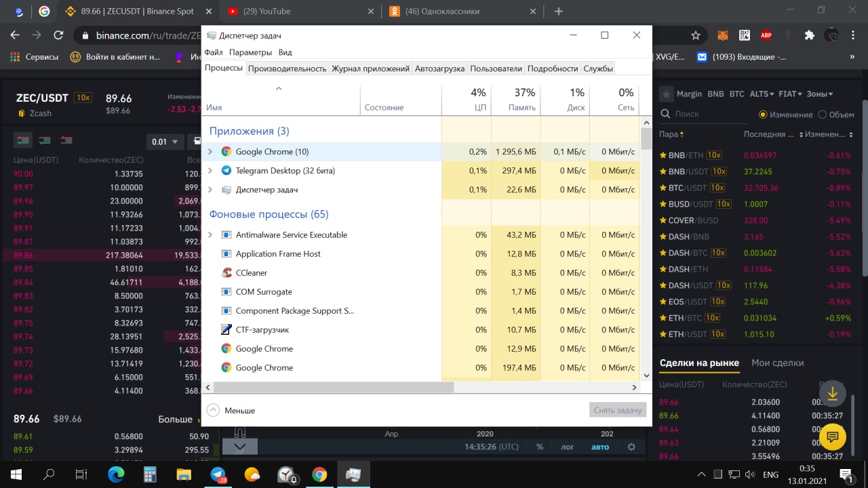Open the MetaMask fox extension
Image resolution: width=868 pixels, height=488 pixels.
724,35
